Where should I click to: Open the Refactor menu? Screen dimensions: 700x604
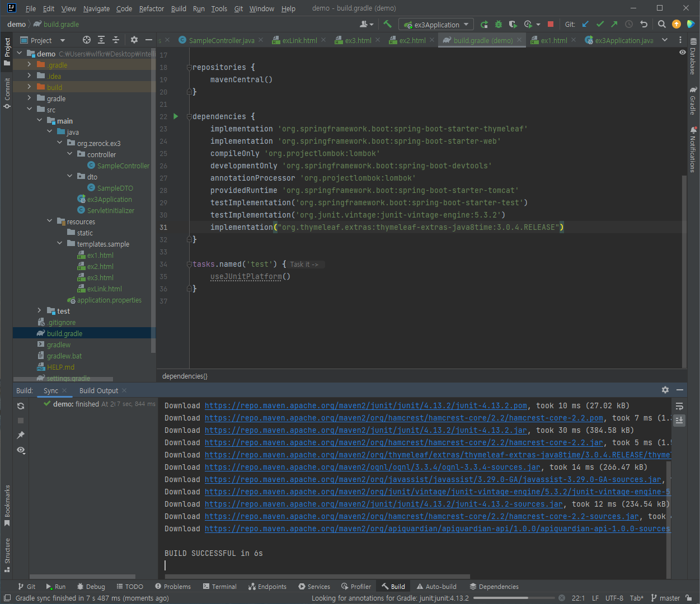(152, 8)
